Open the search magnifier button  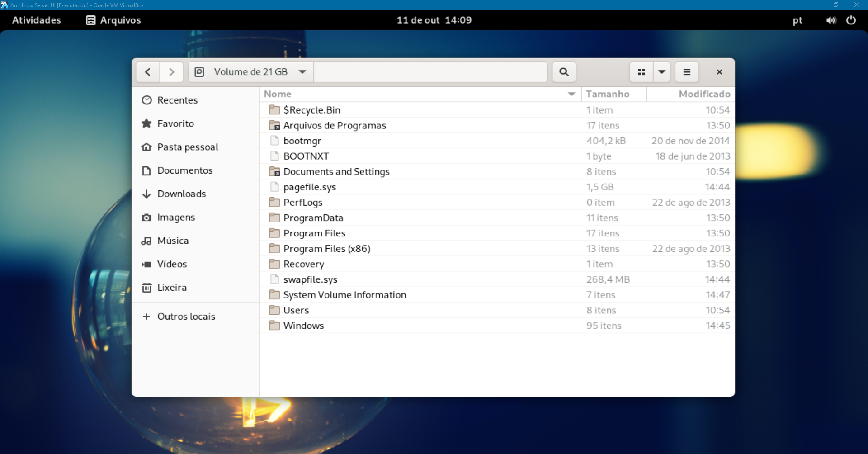[564, 72]
